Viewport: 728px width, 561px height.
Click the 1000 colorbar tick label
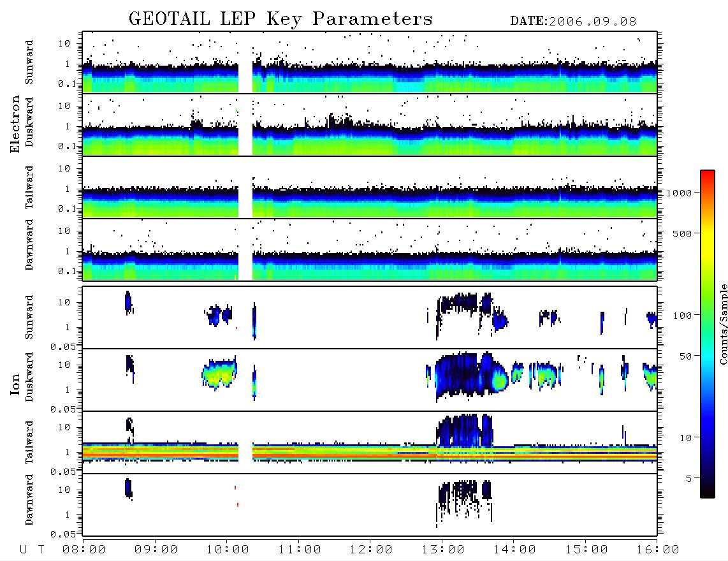679,193
